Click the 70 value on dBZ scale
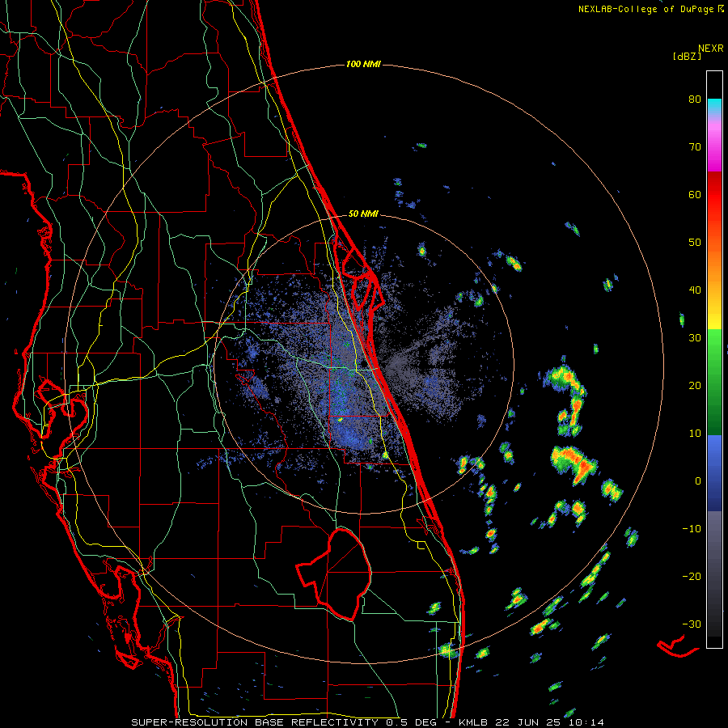 tap(695, 147)
